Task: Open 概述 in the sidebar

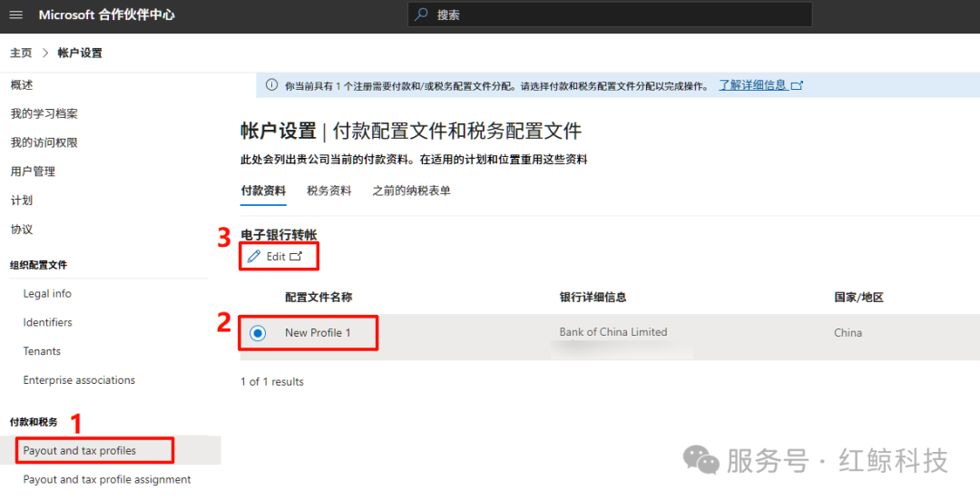Action: [22, 85]
